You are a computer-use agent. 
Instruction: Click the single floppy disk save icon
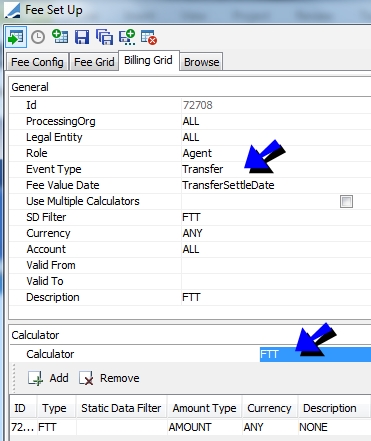[82, 37]
